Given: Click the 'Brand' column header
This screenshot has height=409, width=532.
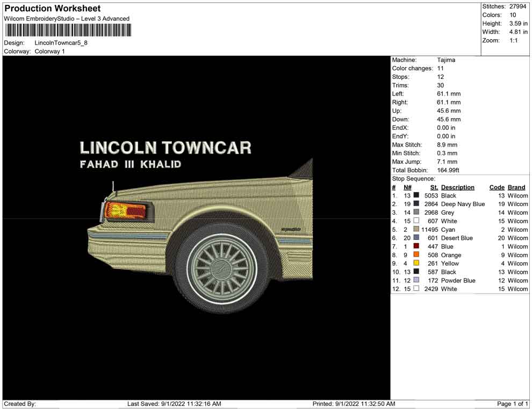Looking at the screenshot, I should pos(516,187).
